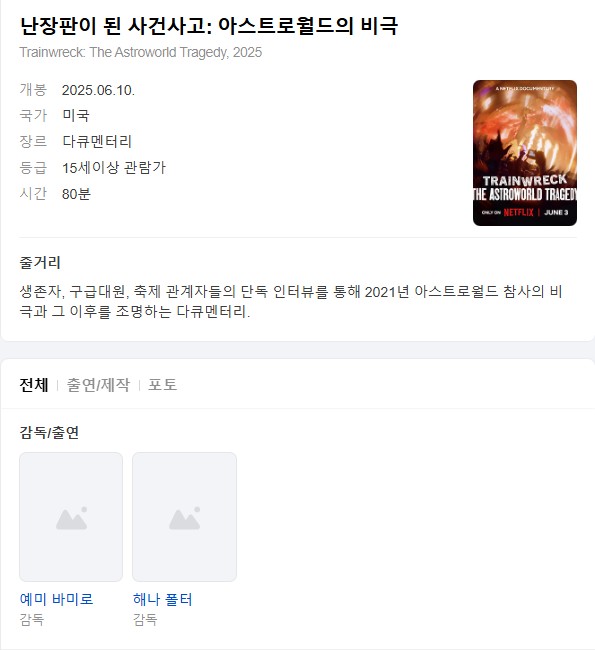This screenshot has height=650, width=595.
Task: Click the running time 80분
Action: point(76,194)
